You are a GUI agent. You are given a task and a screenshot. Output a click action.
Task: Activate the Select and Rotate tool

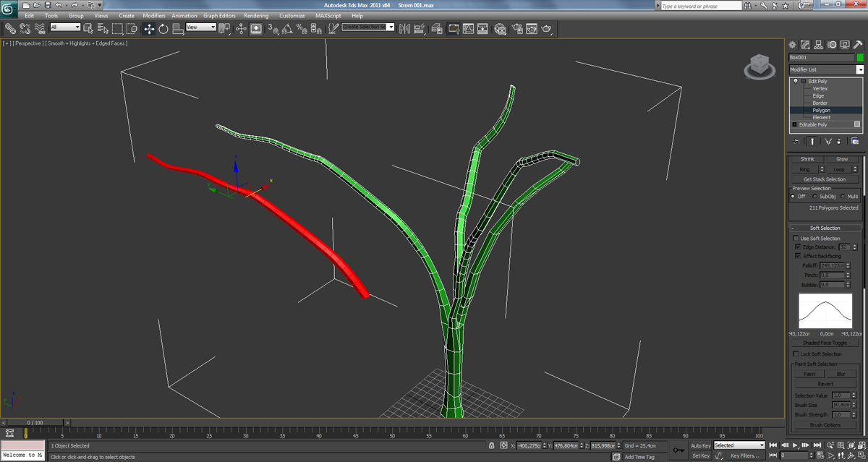(163, 28)
